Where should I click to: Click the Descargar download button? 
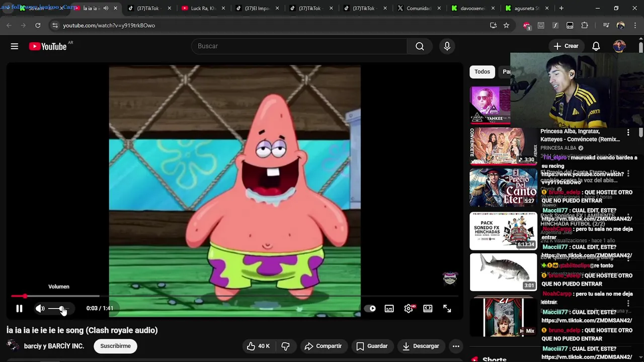[x=421, y=346]
